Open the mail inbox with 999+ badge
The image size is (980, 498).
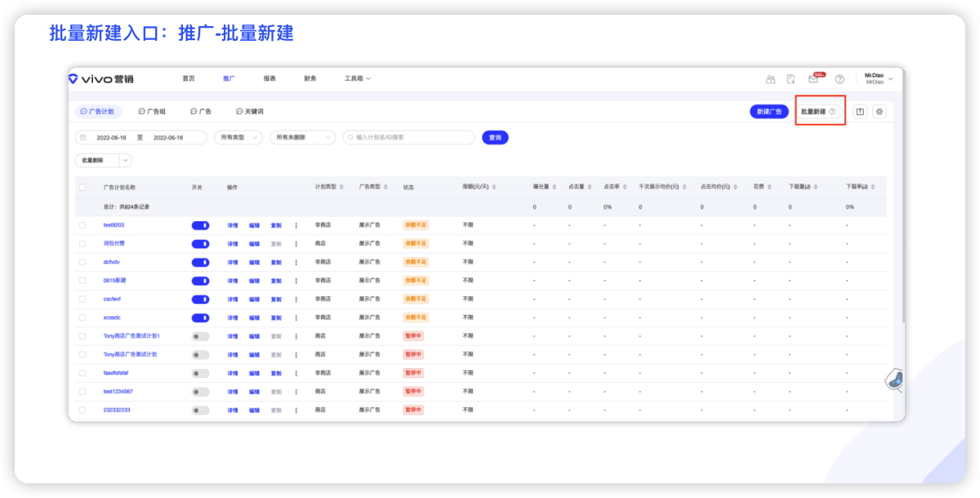coord(813,79)
